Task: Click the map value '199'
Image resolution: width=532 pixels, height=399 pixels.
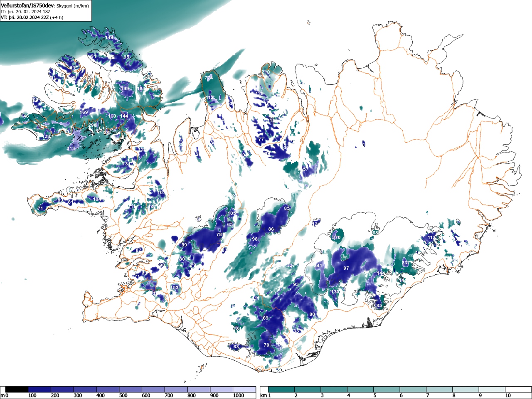Action: click(x=125, y=89)
